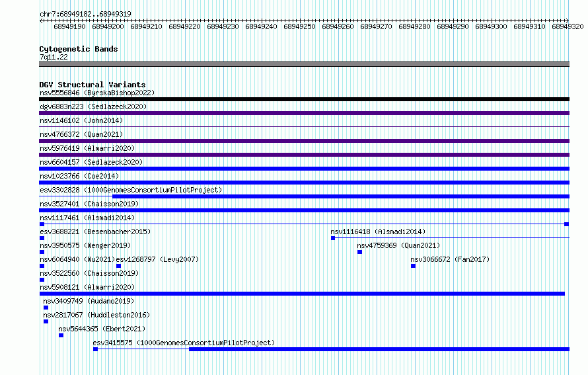Click the purple dgv6883n223 variant bar
The height and width of the screenshot is (375, 588).
click(x=304, y=113)
